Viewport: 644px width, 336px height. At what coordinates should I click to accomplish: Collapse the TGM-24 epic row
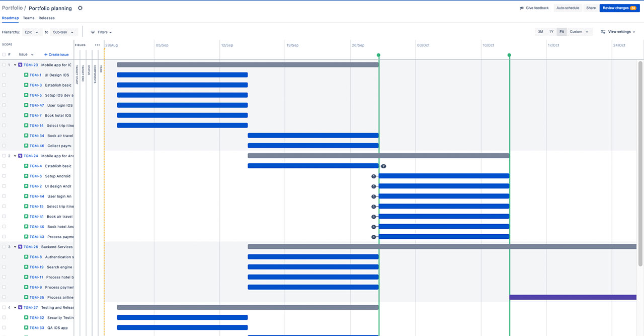coord(15,156)
